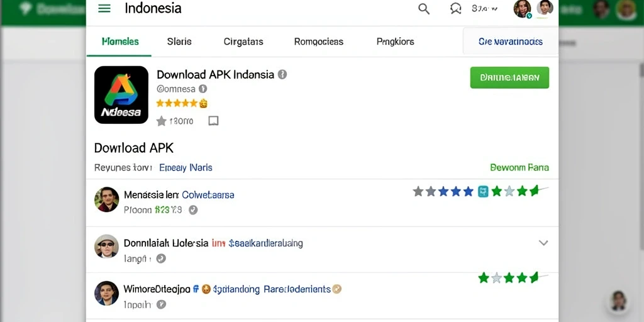Click the search magnifier icon
The width and height of the screenshot is (644, 322).
pos(424,9)
